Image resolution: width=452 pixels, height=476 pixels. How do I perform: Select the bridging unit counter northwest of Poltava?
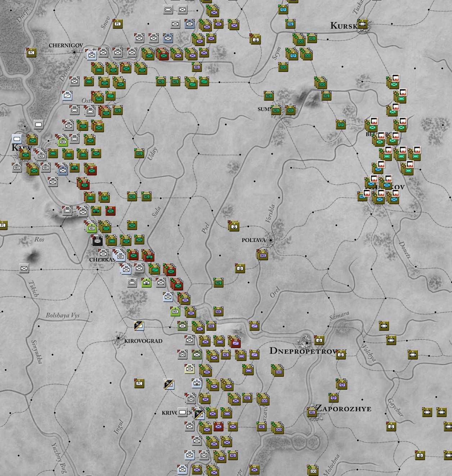pyautogui.click(x=234, y=226)
